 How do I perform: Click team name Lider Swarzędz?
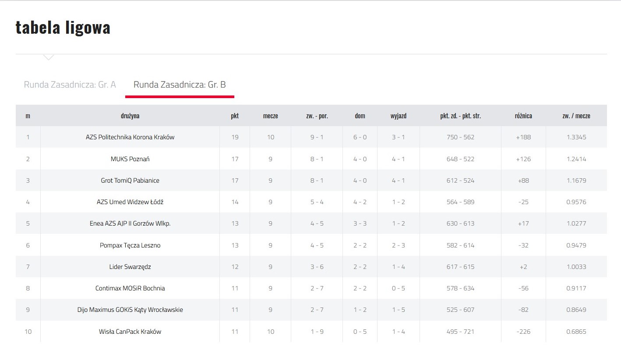(130, 267)
